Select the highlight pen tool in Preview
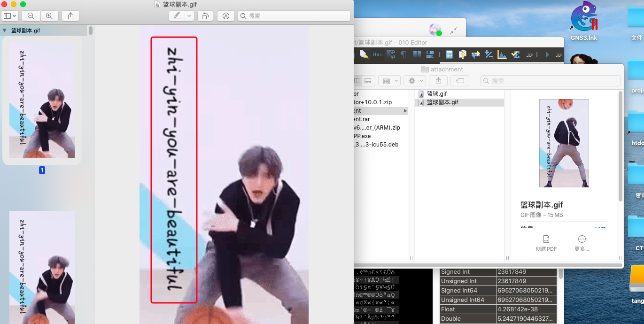Image resolution: width=644 pixels, height=324 pixels. pos(177,16)
